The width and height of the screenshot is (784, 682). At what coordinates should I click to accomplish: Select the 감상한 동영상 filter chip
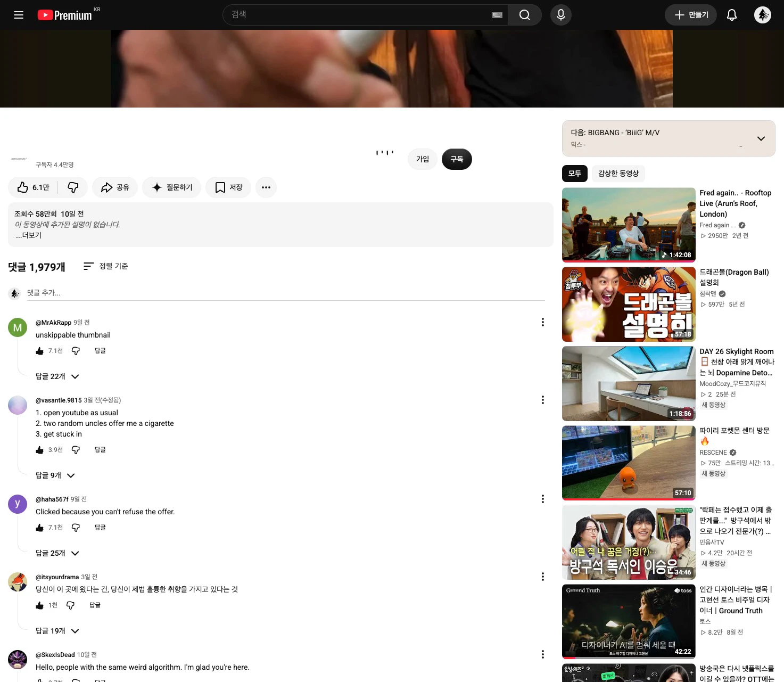point(618,174)
